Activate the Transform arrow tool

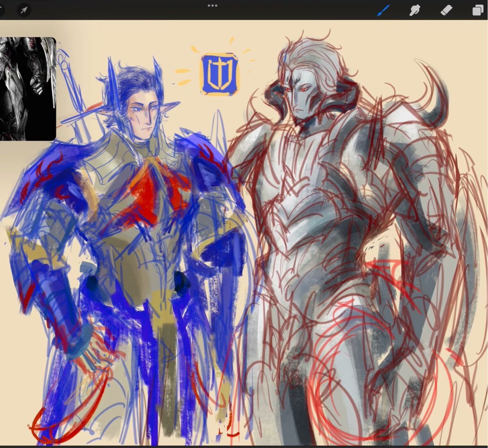[x=24, y=10]
